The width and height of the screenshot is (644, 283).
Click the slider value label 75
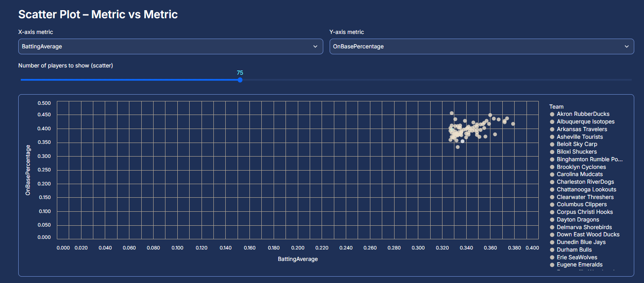(x=240, y=73)
